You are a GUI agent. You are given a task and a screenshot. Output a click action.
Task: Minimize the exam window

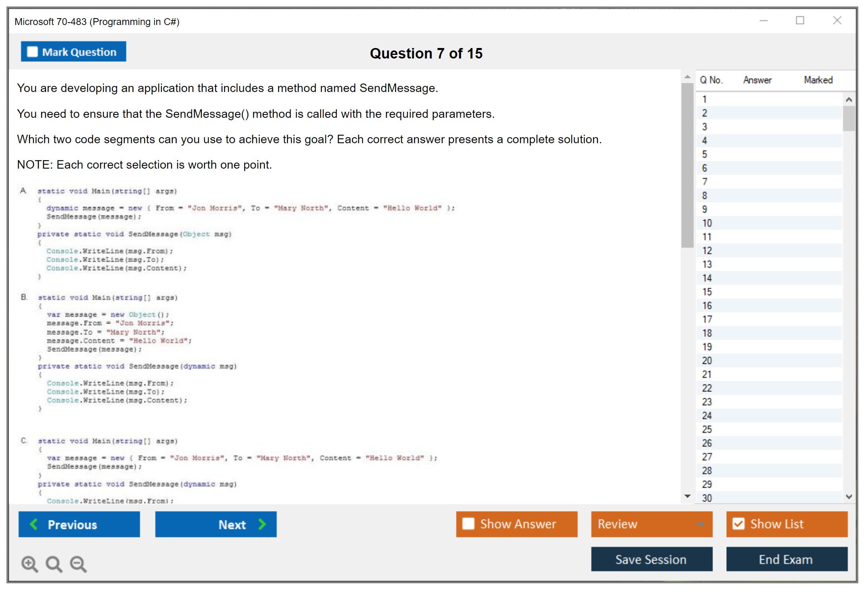pyautogui.click(x=763, y=21)
